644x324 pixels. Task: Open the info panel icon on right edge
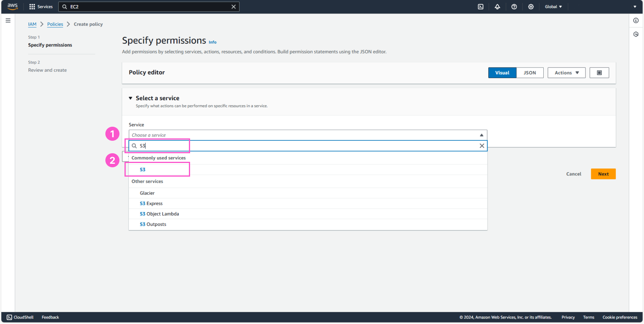pos(636,21)
